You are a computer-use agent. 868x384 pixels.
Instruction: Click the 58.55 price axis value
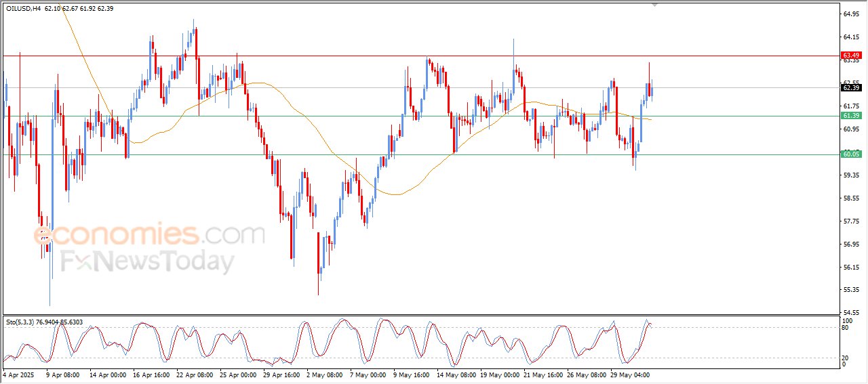851,198
